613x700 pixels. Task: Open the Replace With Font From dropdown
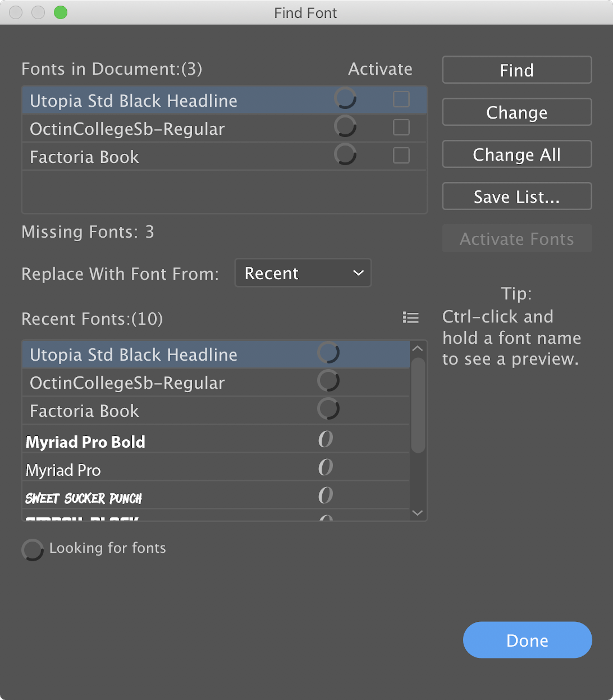pyautogui.click(x=302, y=273)
